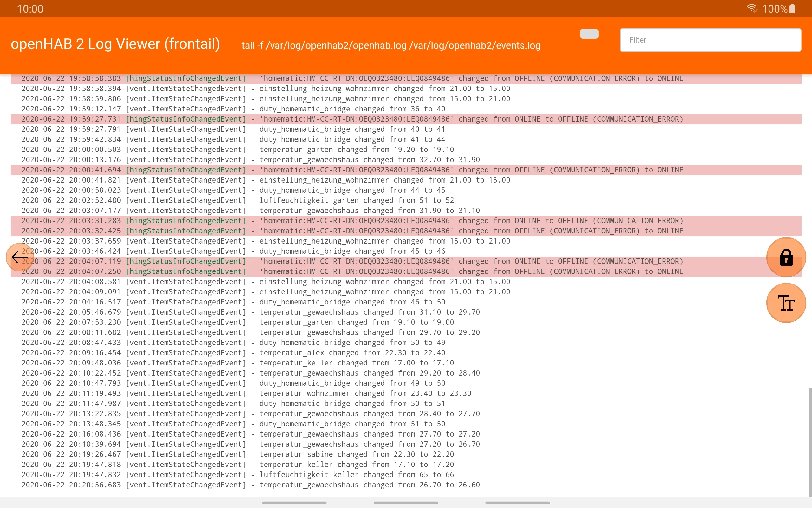The width and height of the screenshot is (812, 508).
Task: Select the 19:58:58.383 OFFLINE to ONLINE log line
Action: pyautogui.click(x=406, y=78)
